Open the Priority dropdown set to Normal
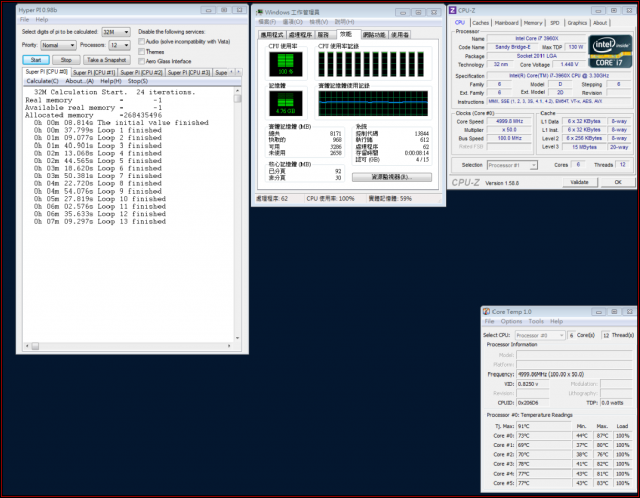Screen dimensions: 640x498 click(58, 45)
